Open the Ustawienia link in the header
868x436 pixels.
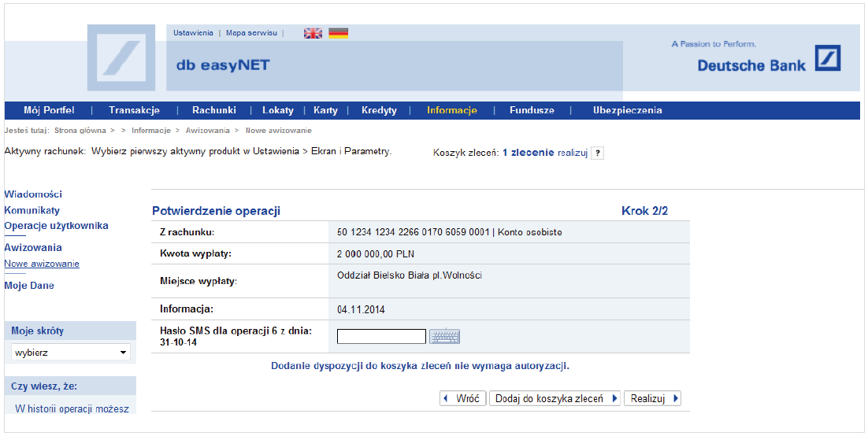(193, 33)
